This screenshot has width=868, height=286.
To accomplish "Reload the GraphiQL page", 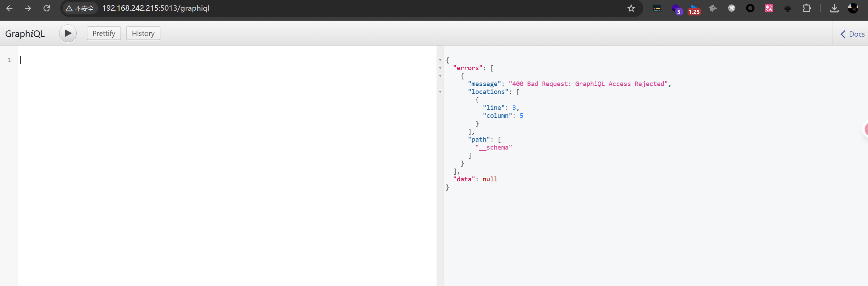I will [x=47, y=8].
